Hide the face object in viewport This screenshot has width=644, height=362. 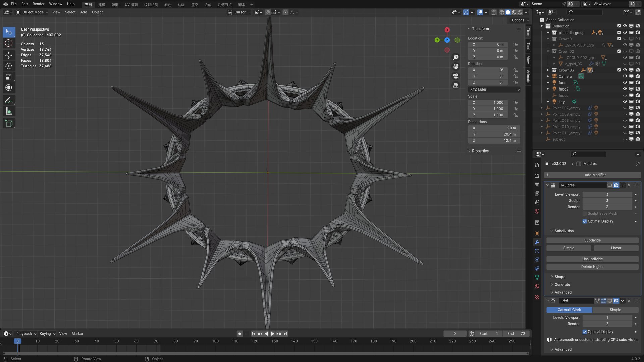(625, 83)
